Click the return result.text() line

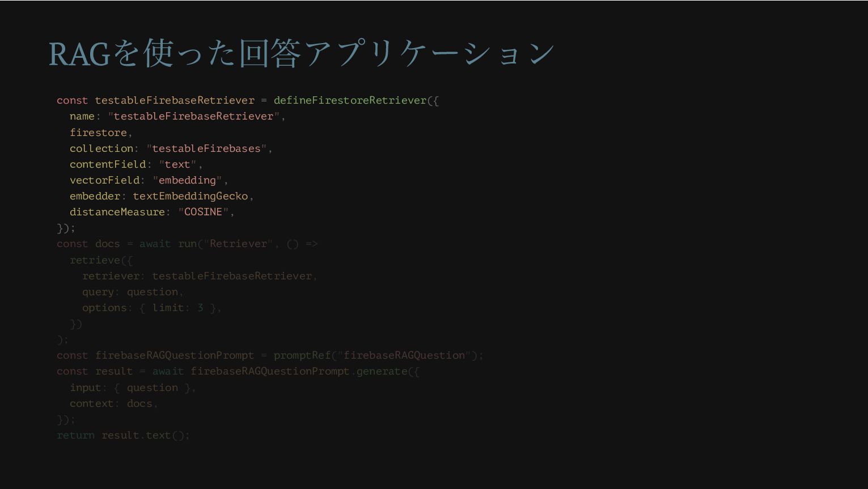coord(123,435)
